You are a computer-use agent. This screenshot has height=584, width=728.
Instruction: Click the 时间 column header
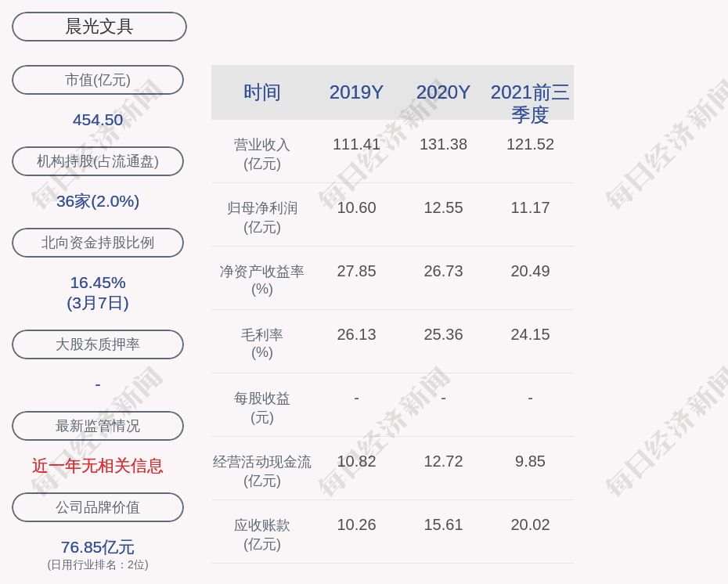[261, 92]
